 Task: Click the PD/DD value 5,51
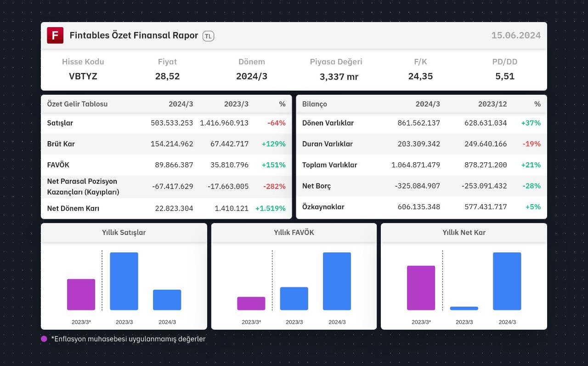pos(505,76)
